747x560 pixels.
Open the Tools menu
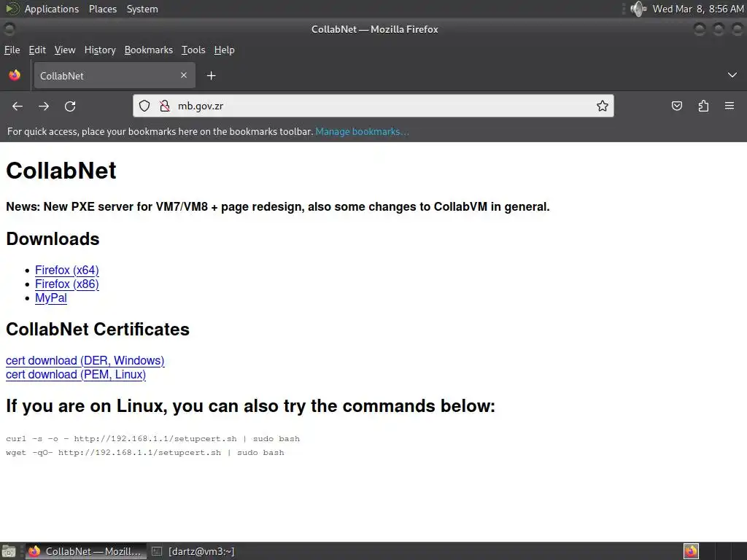pos(193,50)
